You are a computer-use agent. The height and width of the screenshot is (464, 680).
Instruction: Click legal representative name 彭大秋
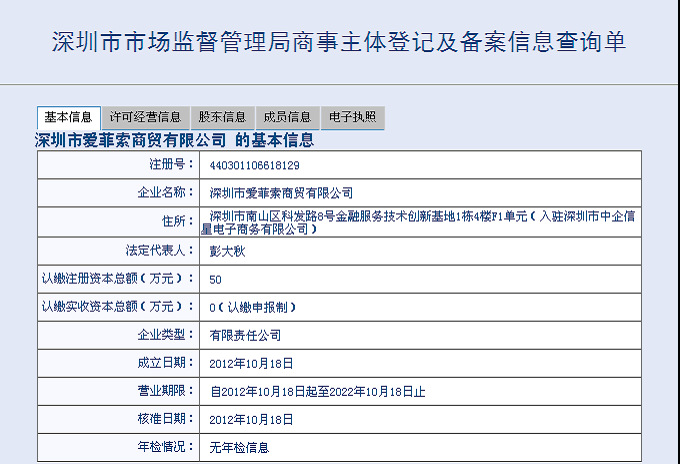(x=227, y=252)
